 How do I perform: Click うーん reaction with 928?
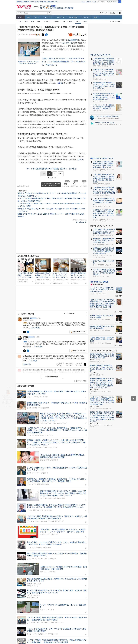(x=79, y=365)
